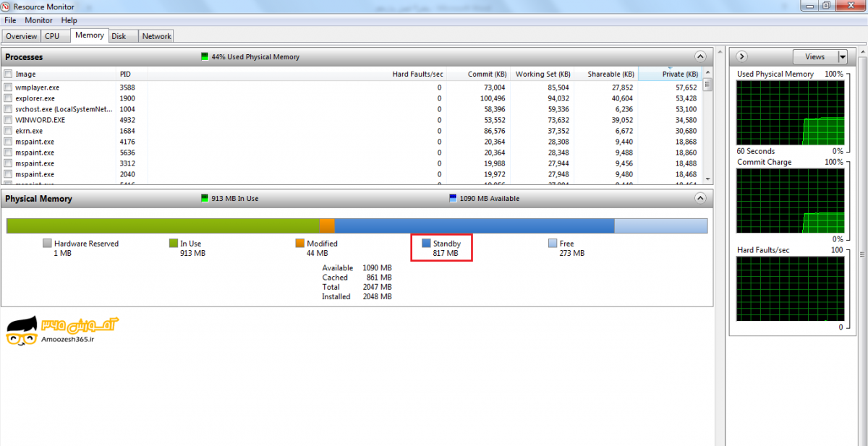
Task: Click the Modified orange legend square
Action: pos(299,244)
